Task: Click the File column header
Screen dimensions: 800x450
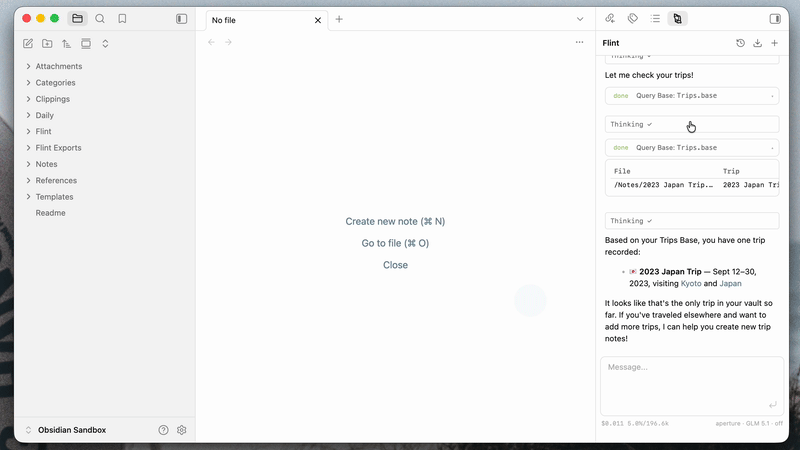Action: pos(622,171)
